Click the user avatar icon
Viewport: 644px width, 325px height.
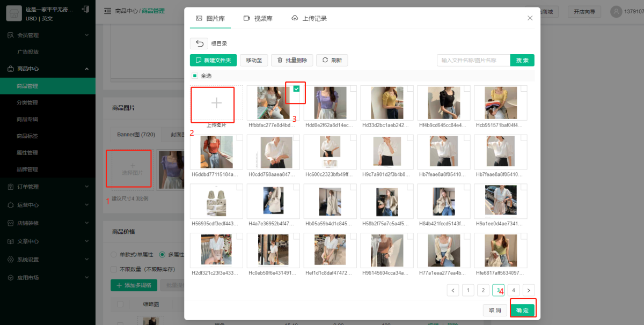click(616, 11)
